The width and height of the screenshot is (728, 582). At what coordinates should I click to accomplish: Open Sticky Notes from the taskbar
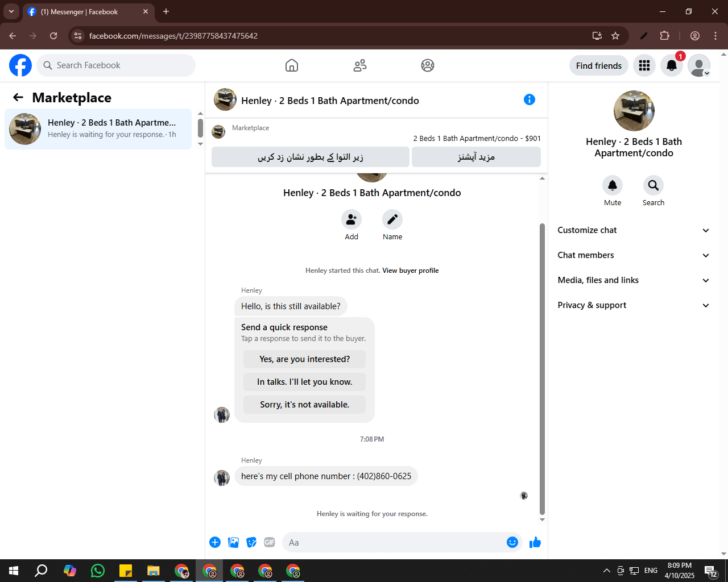(126, 571)
